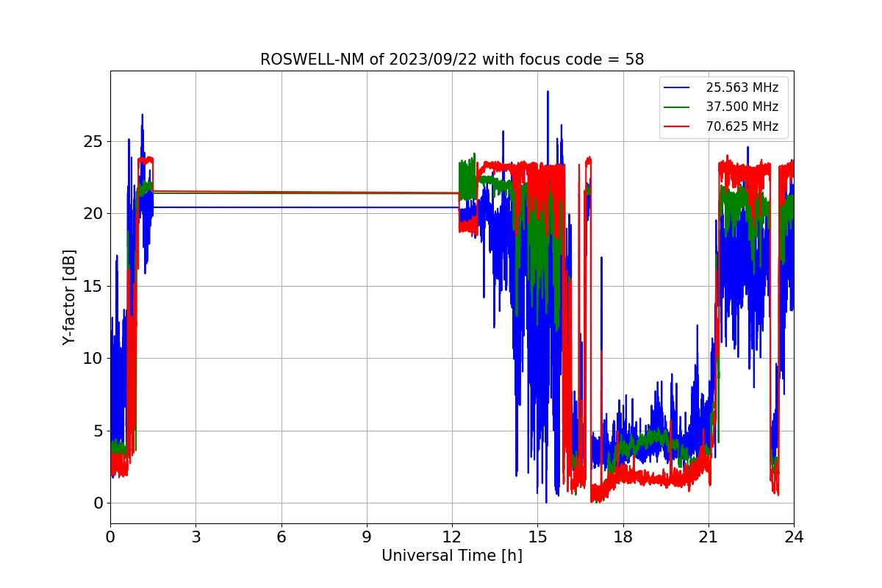The width and height of the screenshot is (882, 588).
Task: Click y-axis tick label '25'
Action: tap(94, 142)
